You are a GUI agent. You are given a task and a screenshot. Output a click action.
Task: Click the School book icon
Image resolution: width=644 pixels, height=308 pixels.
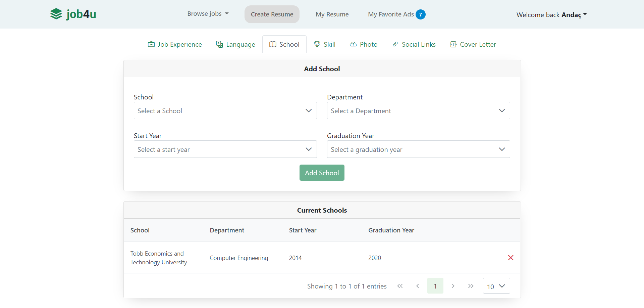tap(273, 44)
